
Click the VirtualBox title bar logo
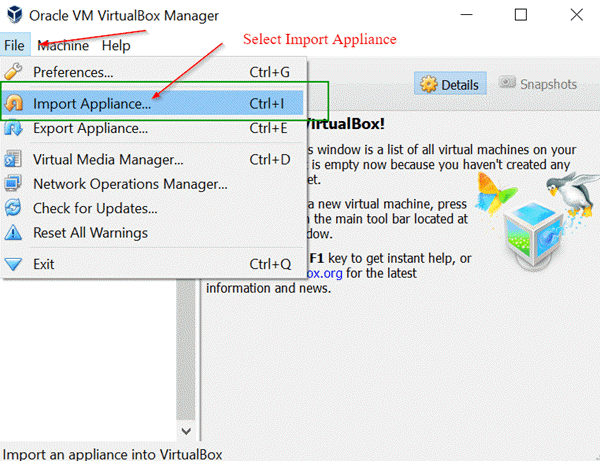(15, 15)
